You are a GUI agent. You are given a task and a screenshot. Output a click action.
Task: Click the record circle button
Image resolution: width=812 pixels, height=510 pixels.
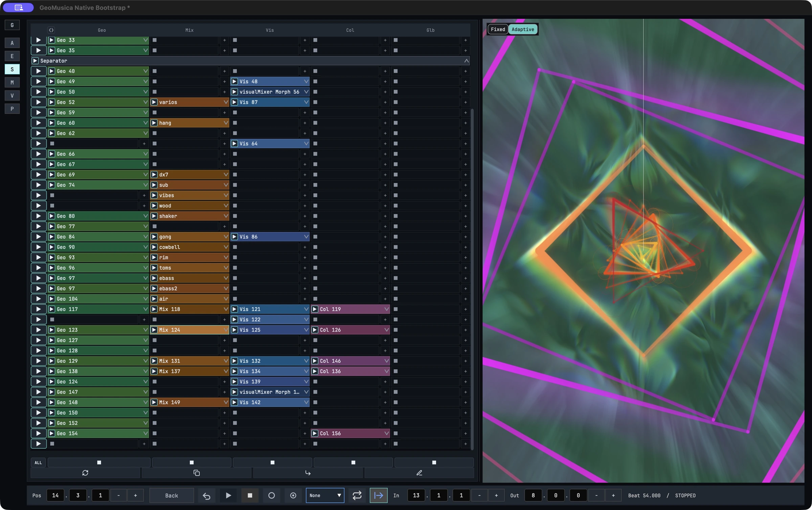coord(271,495)
